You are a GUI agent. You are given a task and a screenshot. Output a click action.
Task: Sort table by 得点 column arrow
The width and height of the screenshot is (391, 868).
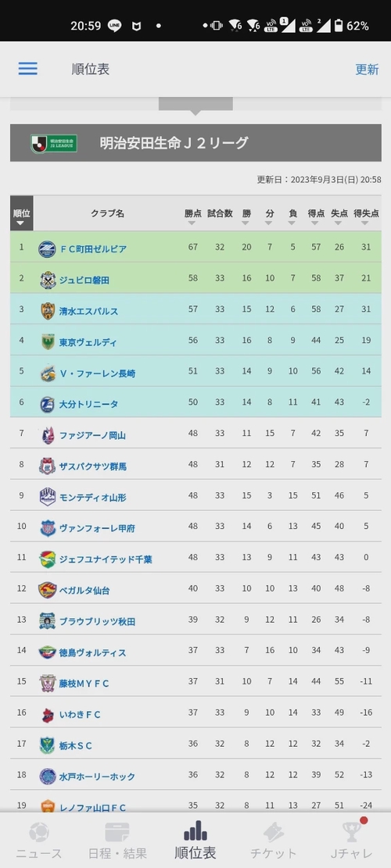[x=316, y=223]
